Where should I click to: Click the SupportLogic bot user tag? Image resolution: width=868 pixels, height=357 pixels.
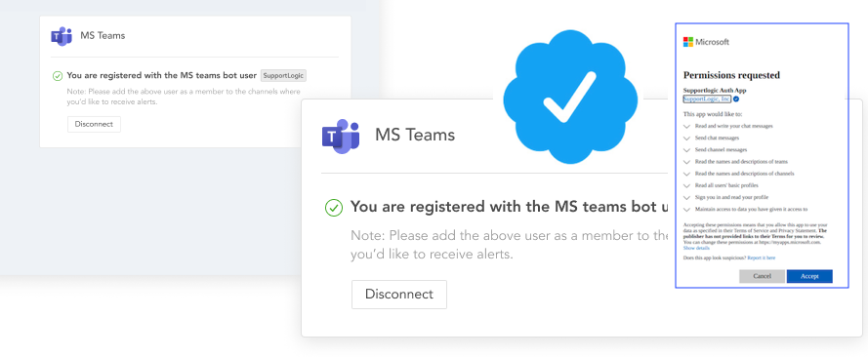point(283,76)
